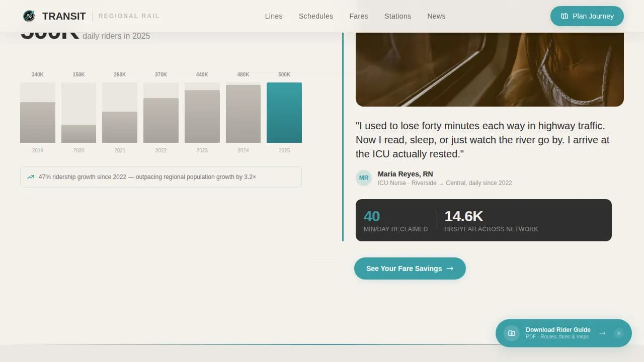
Task: Click the daily riders in 2025 caption
Action: coord(116,36)
